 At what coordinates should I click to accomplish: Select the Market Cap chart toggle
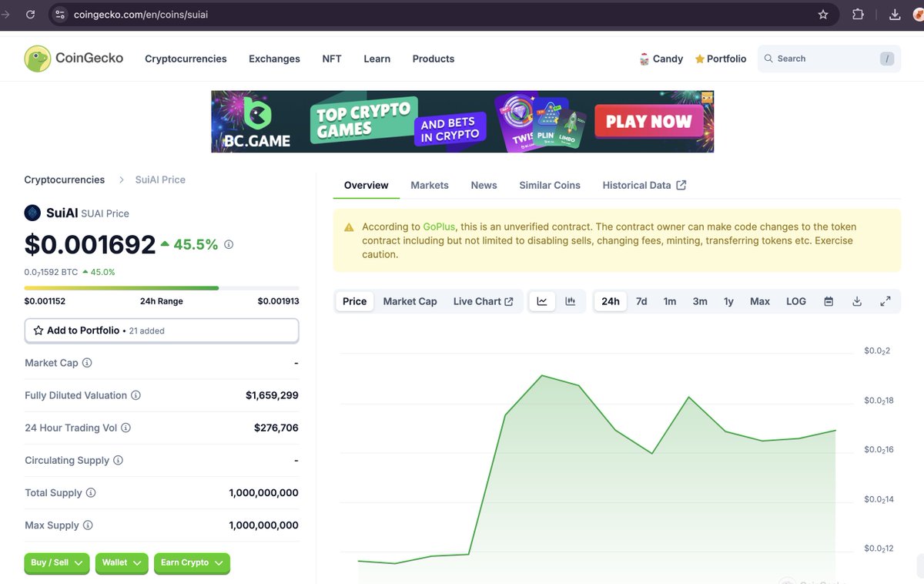pos(410,301)
